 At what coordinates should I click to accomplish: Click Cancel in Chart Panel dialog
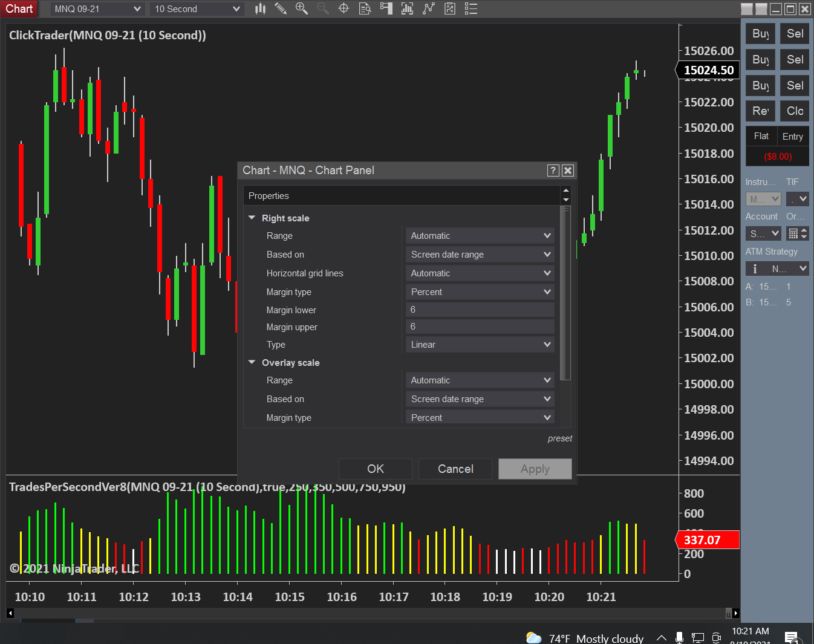click(455, 469)
